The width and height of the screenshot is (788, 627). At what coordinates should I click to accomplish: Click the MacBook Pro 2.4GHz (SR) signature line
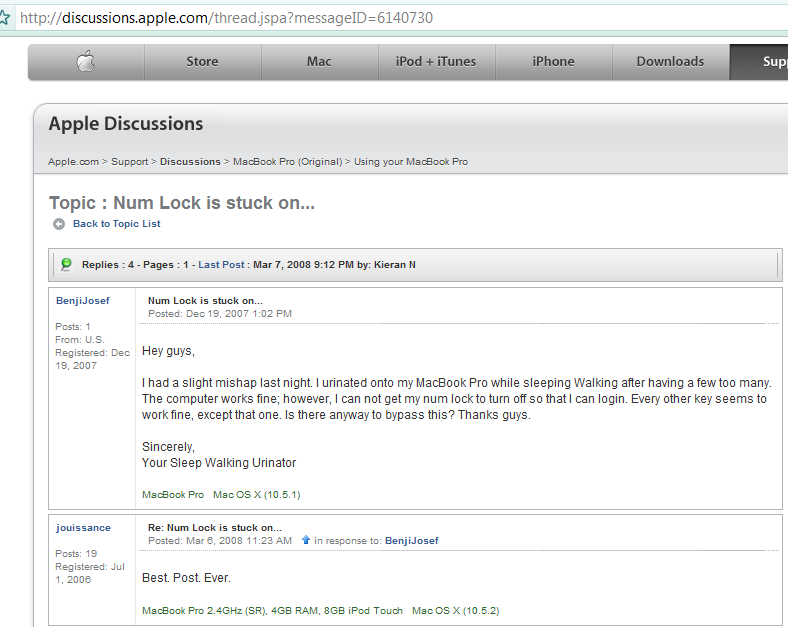[x=321, y=611]
